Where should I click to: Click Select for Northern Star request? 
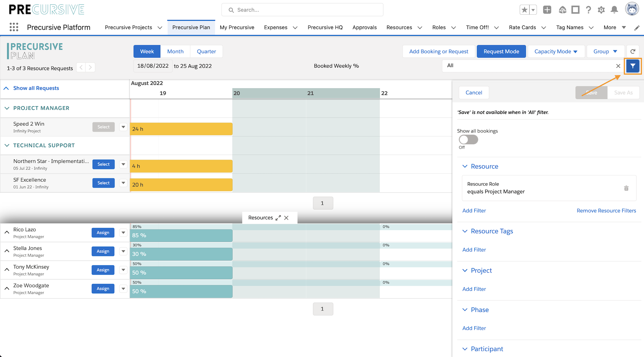103,164
